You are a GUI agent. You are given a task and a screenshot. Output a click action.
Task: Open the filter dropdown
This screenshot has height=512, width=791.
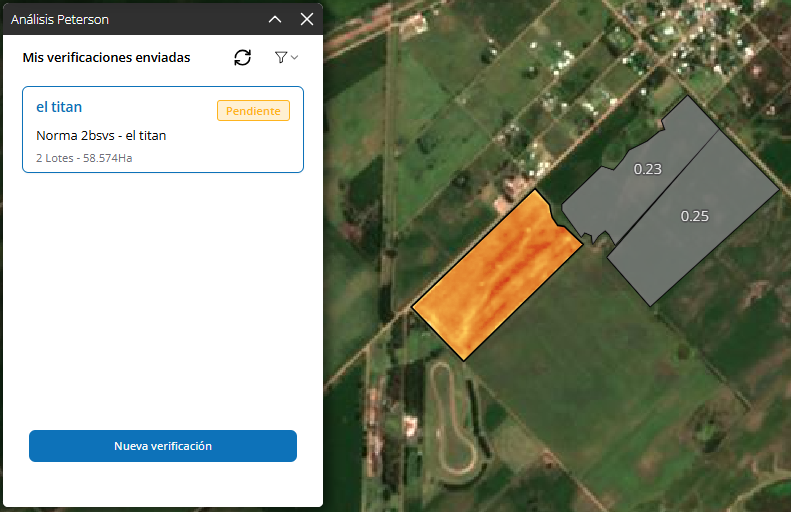[x=286, y=58]
